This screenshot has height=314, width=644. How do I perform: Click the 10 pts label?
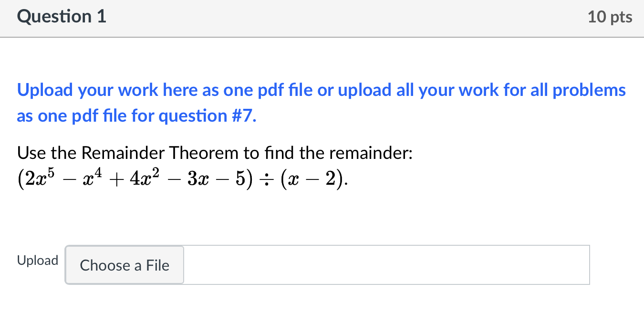click(x=610, y=16)
